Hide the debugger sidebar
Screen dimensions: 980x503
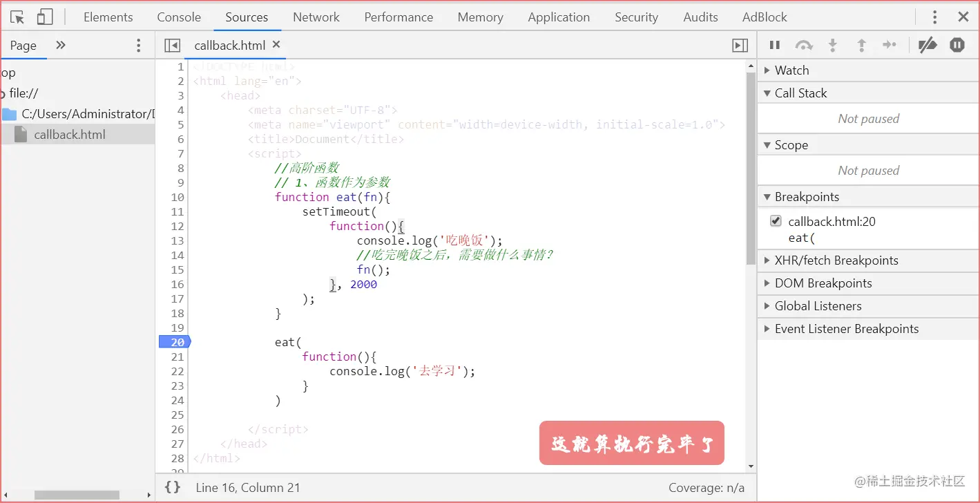click(x=740, y=46)
